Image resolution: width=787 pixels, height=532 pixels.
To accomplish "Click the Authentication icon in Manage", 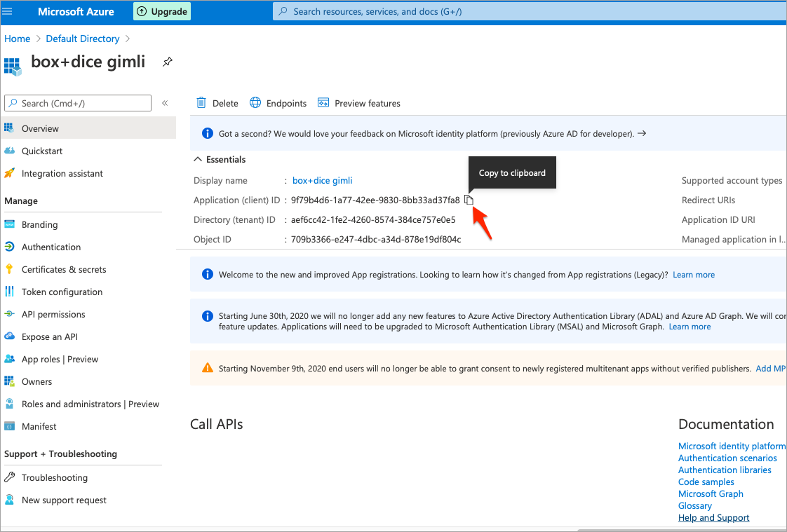I will 9,247.
